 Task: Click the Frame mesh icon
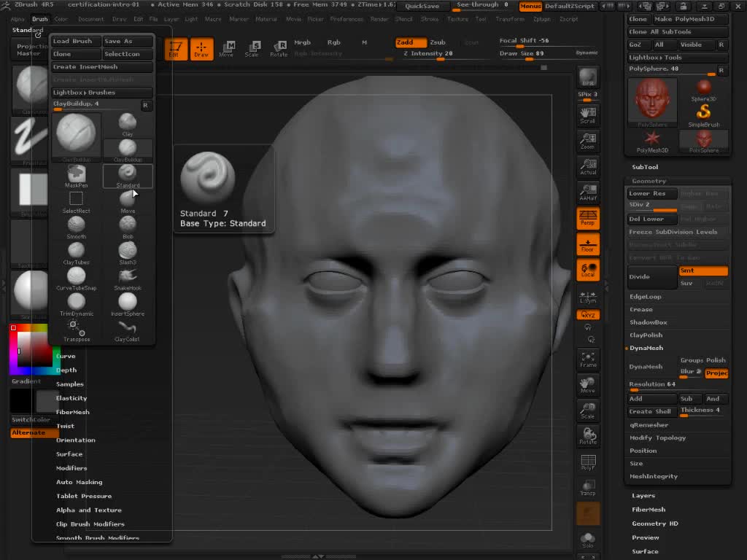tap(588, 359)
